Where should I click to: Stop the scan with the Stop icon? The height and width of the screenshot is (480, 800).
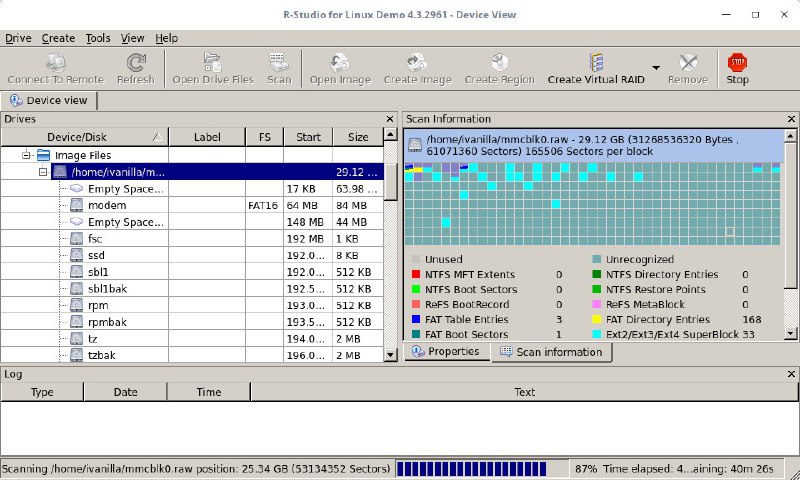(737, 63)
